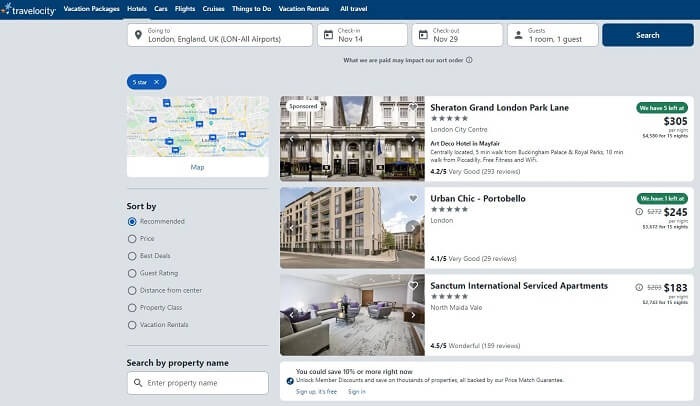The image size is (700, 406).
Task: Click the Travelocity logo
Action: tap(29, 9)
